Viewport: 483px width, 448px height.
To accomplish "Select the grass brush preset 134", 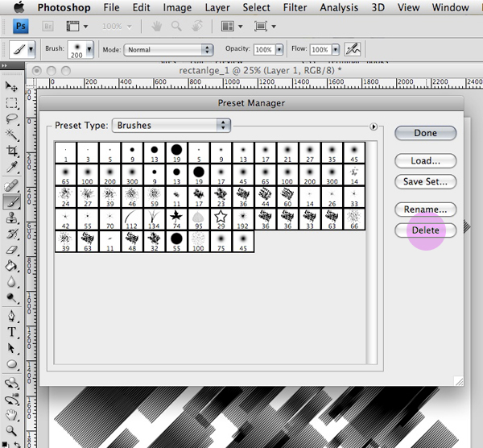I will point(155,219).
